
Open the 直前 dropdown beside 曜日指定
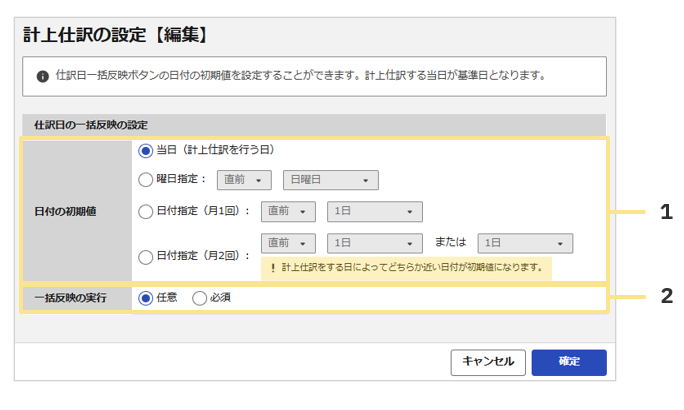click(x=244, y=180)
